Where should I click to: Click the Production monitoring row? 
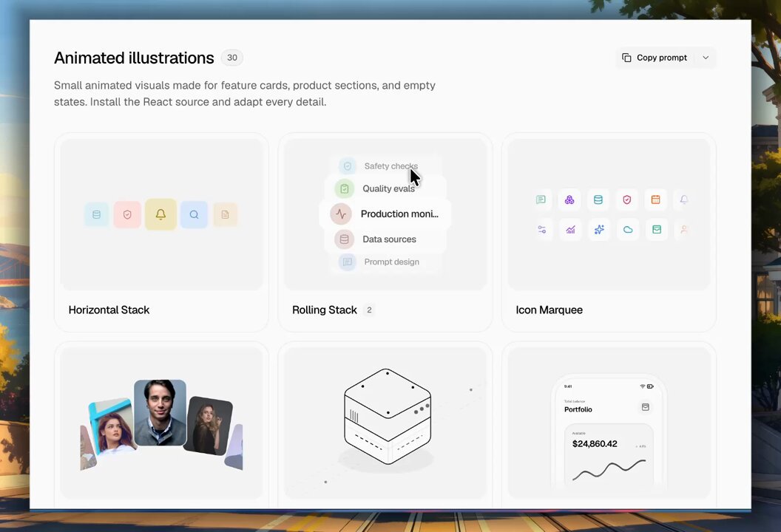tap(385, 214)
